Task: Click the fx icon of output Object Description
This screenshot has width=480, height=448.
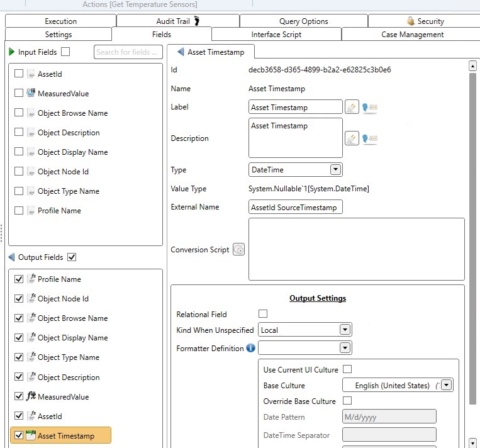Action: 31,377
